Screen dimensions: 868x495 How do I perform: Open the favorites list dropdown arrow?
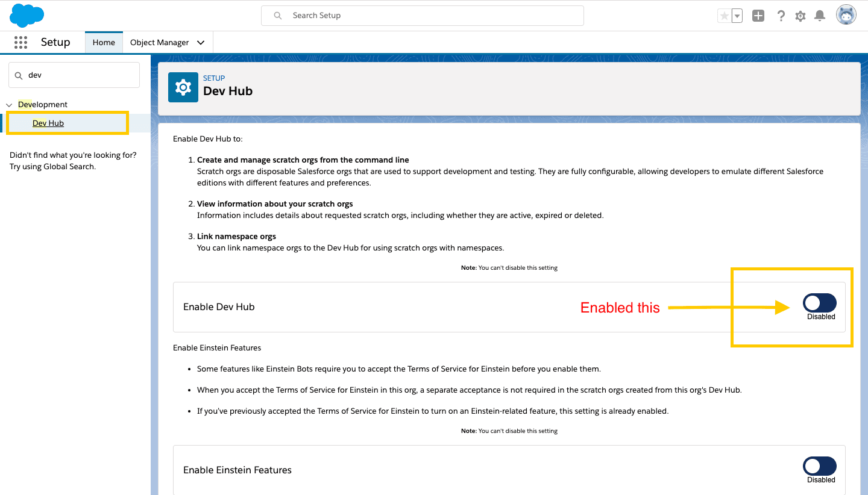pyautogui.click(x=737, y=16)
